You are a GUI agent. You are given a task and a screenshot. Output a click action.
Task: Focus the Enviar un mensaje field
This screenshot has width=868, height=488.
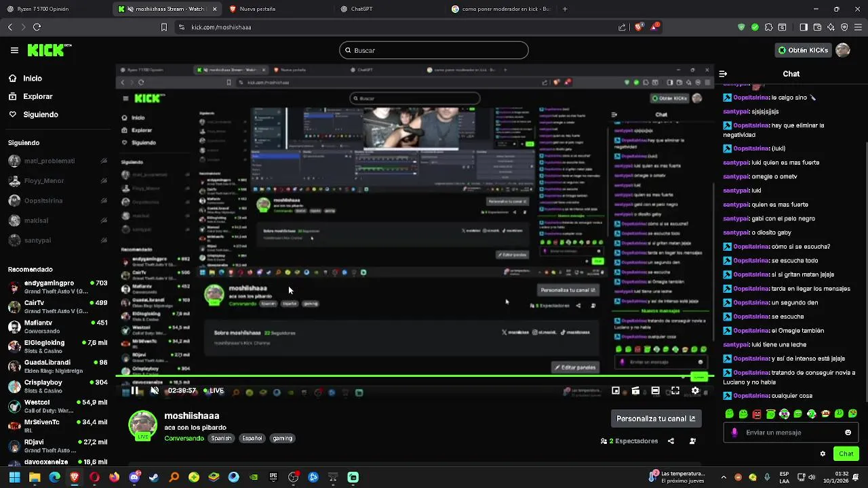[791, 432]
